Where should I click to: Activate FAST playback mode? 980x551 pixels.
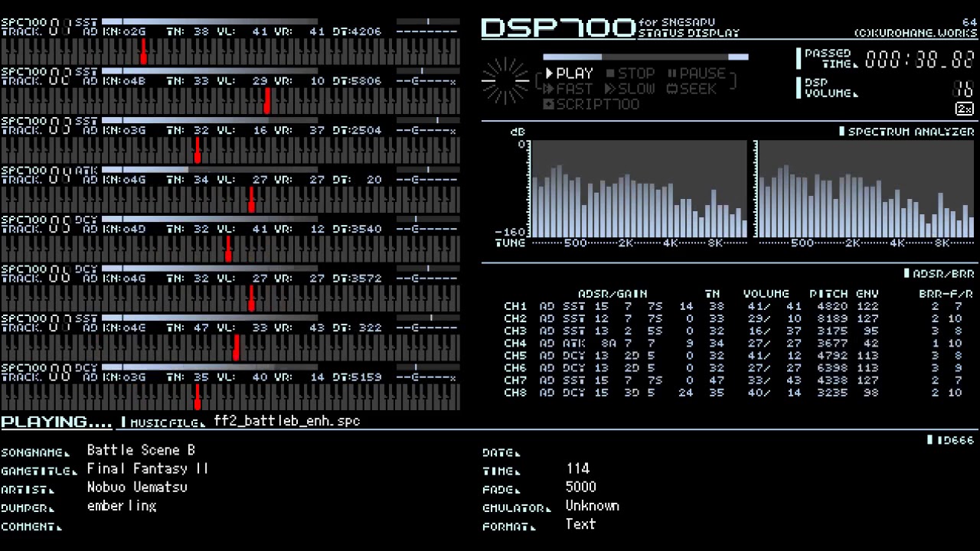pyautogui.click(x=569, y=89)
